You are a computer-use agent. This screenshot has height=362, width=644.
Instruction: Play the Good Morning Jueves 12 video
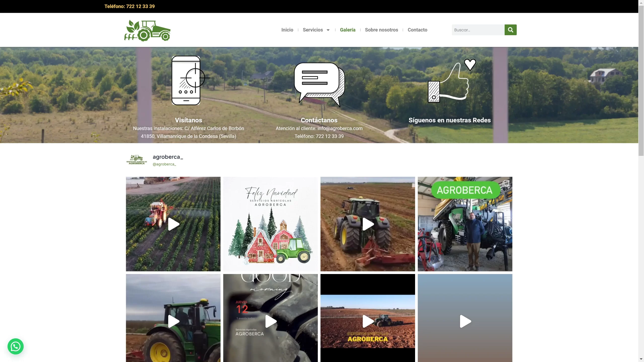(x=270, y=321)
